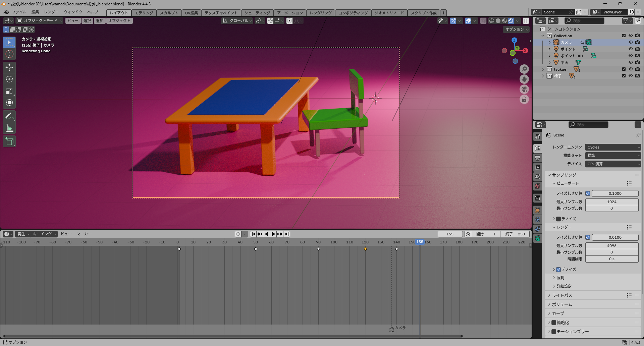Image resolution: width=644 pixels, height=346 pixels.
Task: Expand the 椅子 collection in outliner
Action: [543, 76]
